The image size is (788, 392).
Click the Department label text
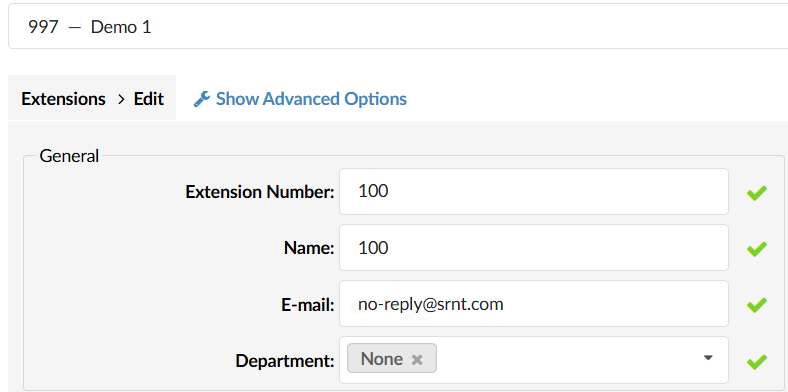(x=285, y=361)
